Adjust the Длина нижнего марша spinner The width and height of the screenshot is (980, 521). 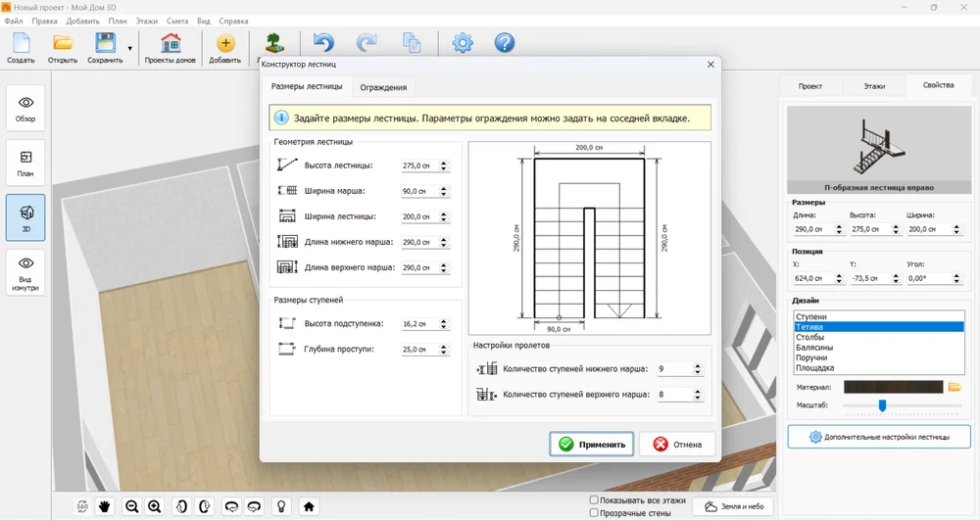tap(444, 242)
